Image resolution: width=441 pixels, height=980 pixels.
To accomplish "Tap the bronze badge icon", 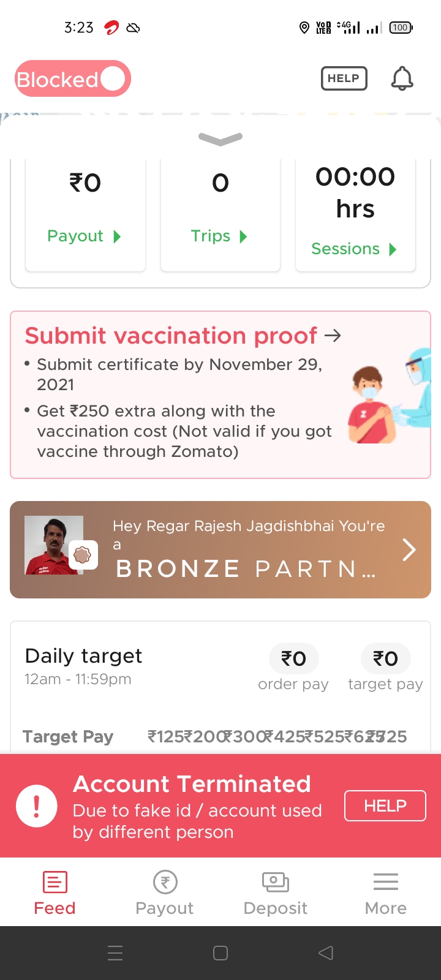I will coord(83,555).
